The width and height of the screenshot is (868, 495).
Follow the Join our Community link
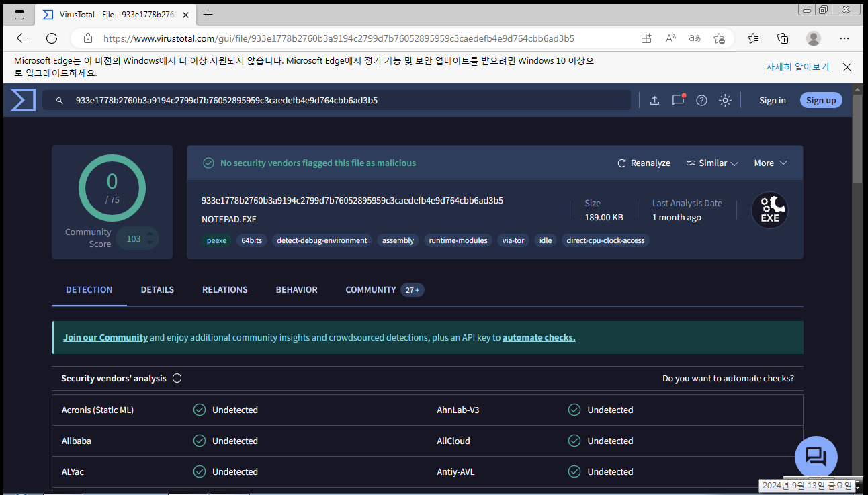point(105,337)
